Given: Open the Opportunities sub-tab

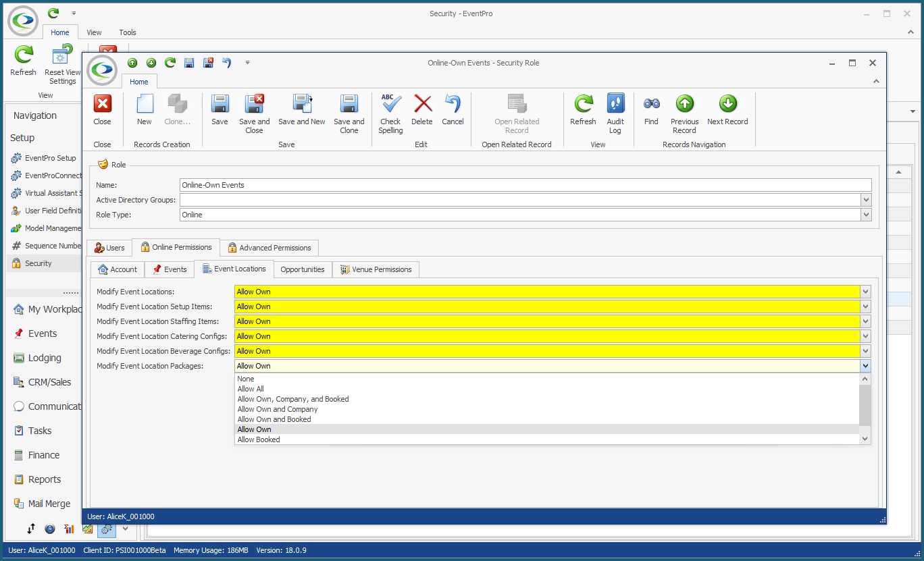Looking at the screenshot, I should pyautogui.click(x=303, y=269).
